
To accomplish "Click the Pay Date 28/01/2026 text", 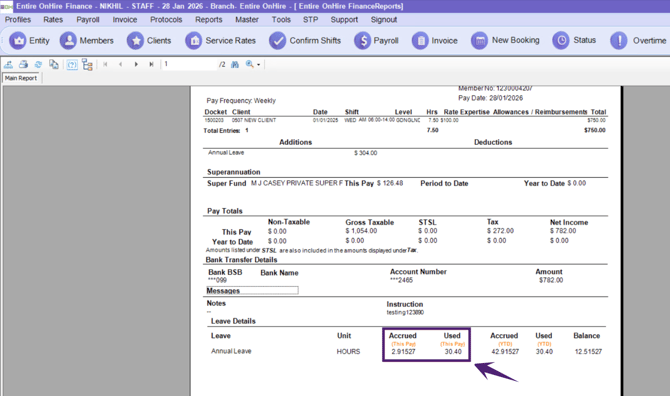I will click(x=491, y=98).
